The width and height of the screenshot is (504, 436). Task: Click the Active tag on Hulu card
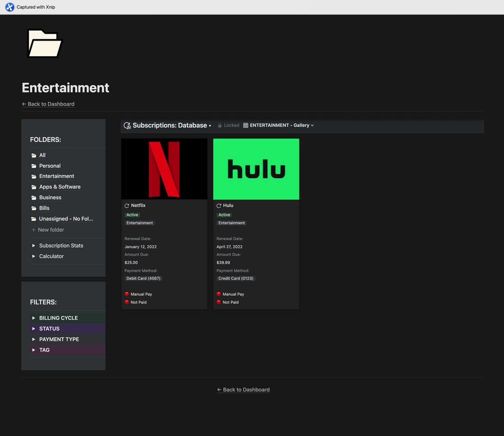click(x=224, y=215)
